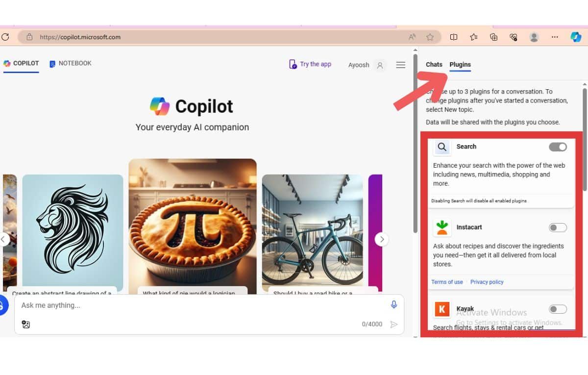
Task: Go back in the carousel using the left chevron
Action: [x=2, y=239]
